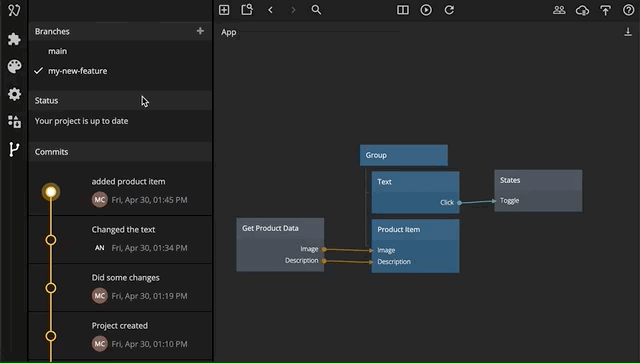Open project settings gear in sidebar

(14, 94)
